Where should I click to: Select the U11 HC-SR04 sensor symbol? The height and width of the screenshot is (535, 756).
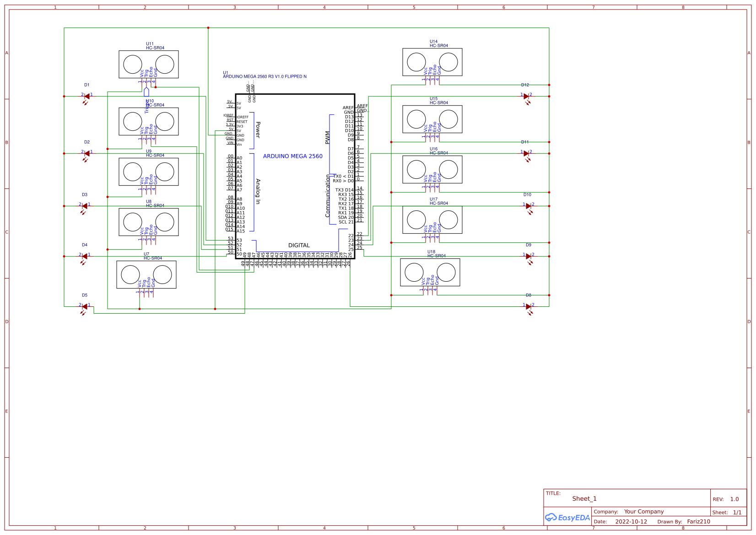pos(149,64)
